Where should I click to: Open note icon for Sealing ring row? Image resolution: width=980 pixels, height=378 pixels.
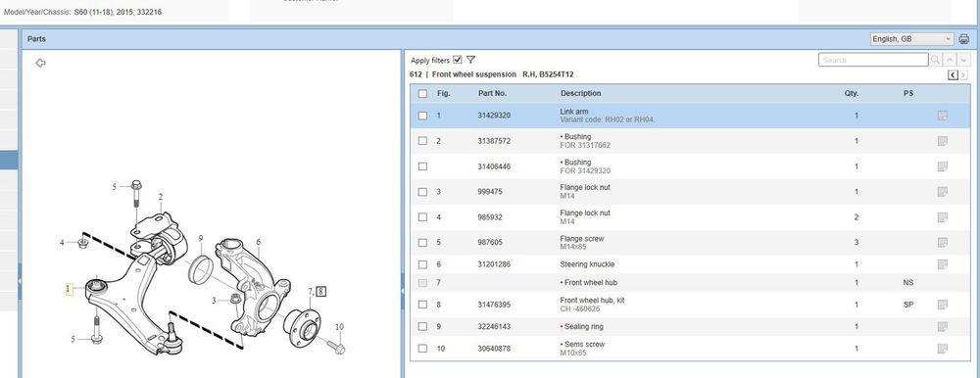coord(942,327)
